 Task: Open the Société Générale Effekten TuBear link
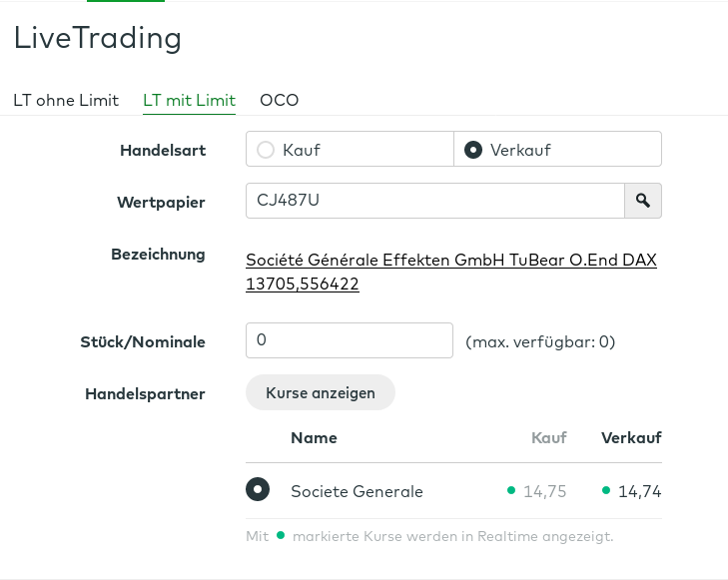(x=450, y=272)
